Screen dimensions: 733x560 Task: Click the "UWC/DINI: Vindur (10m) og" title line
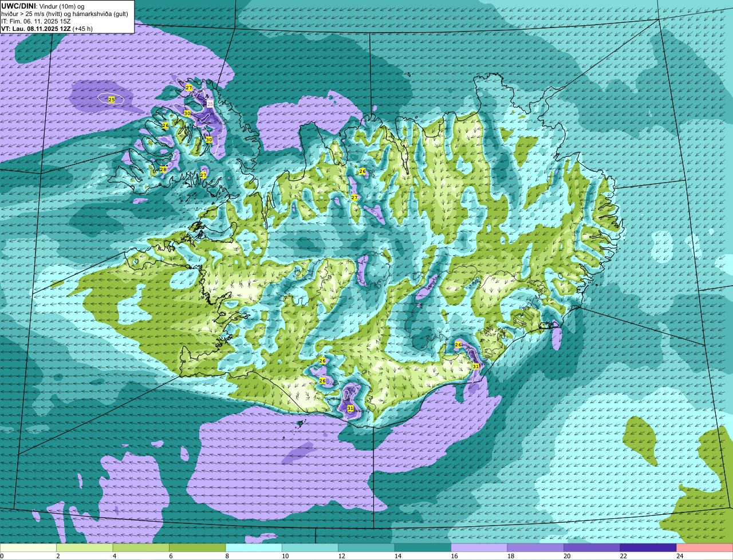click(42, 6)
